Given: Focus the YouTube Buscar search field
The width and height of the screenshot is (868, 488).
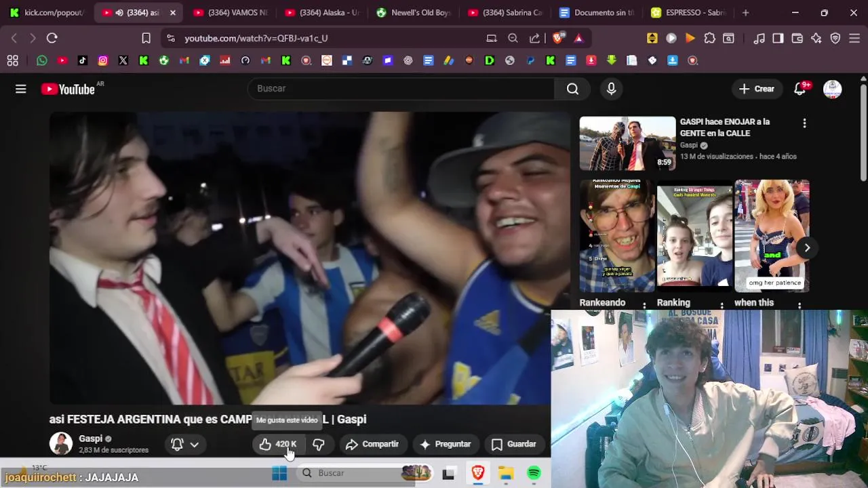Looking at the screenshot, I should click(401, 89).
